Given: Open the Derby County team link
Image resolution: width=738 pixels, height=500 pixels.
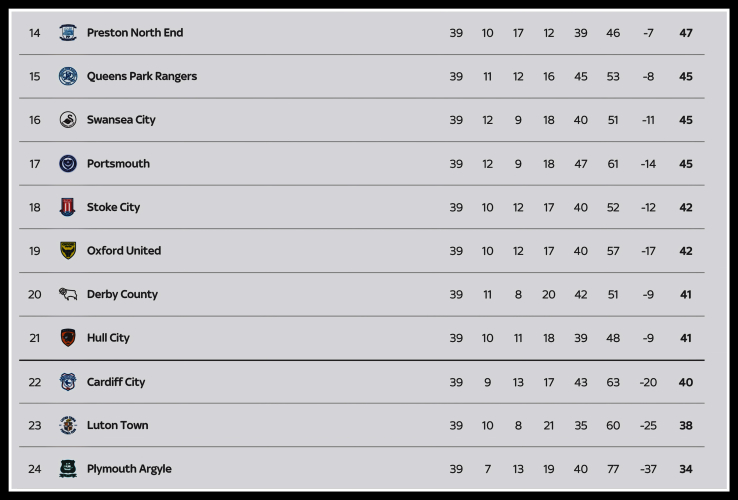Looking at the screenshot, I should tap(122, 294).
